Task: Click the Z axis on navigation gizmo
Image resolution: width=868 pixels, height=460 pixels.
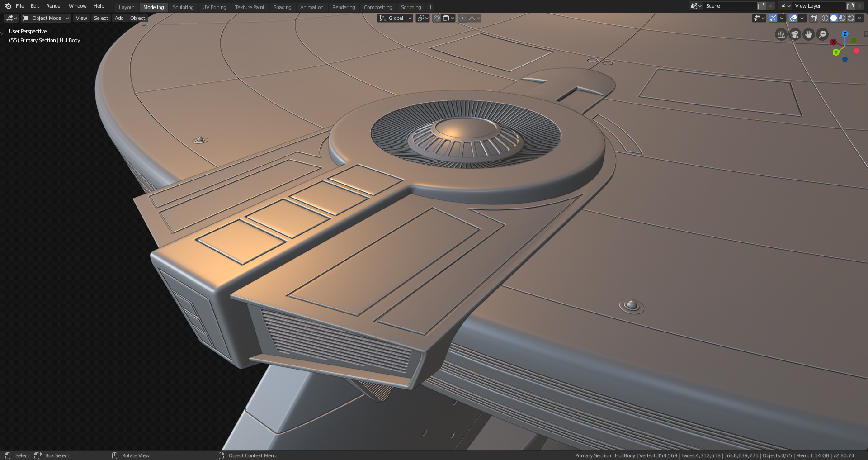Action: [844, 34]
